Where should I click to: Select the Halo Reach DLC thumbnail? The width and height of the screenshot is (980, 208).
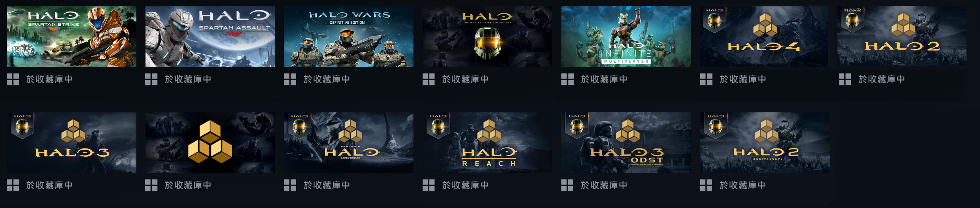tap(487, 143)
